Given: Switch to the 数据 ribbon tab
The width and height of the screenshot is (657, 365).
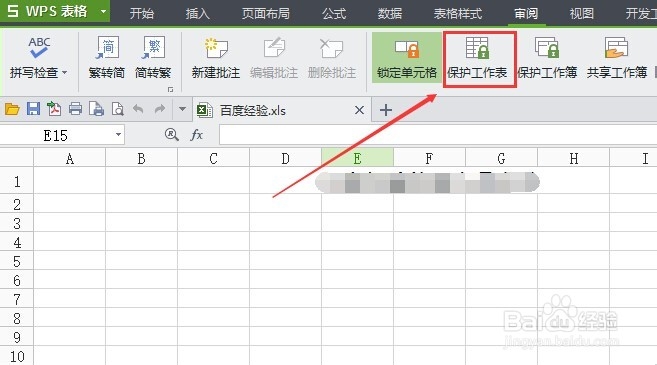Looking at the screenshot, I should [390, 13].
